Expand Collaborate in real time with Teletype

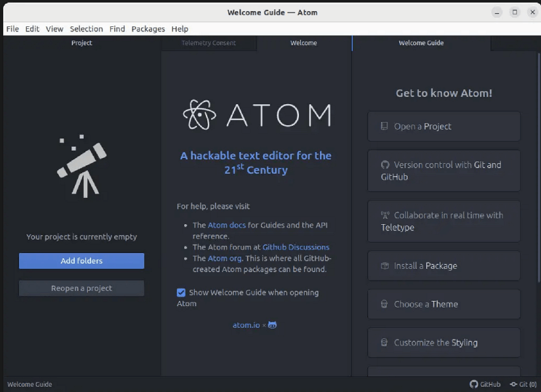(444, 221)
